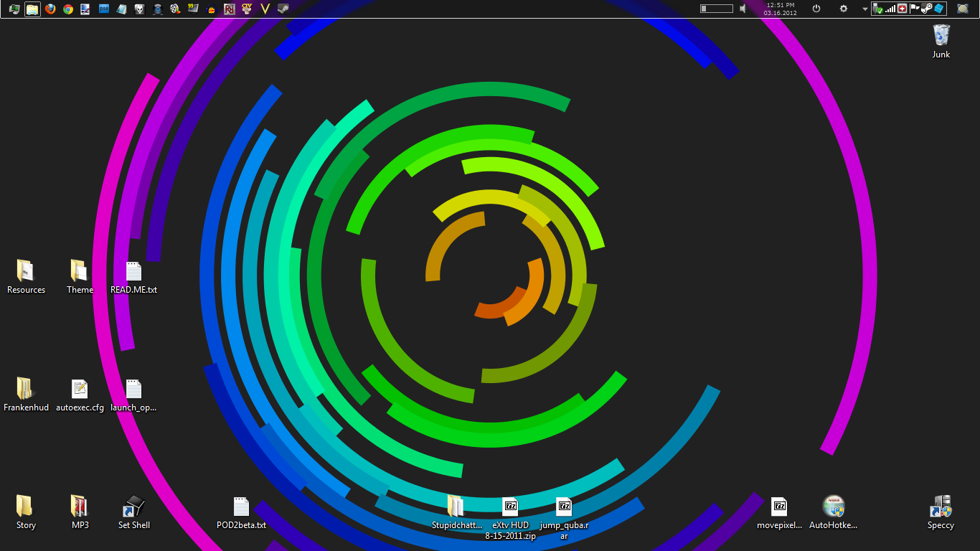Select the Theme folder on desktop
This screenshot has height=551, width=980.
point(80,277)
